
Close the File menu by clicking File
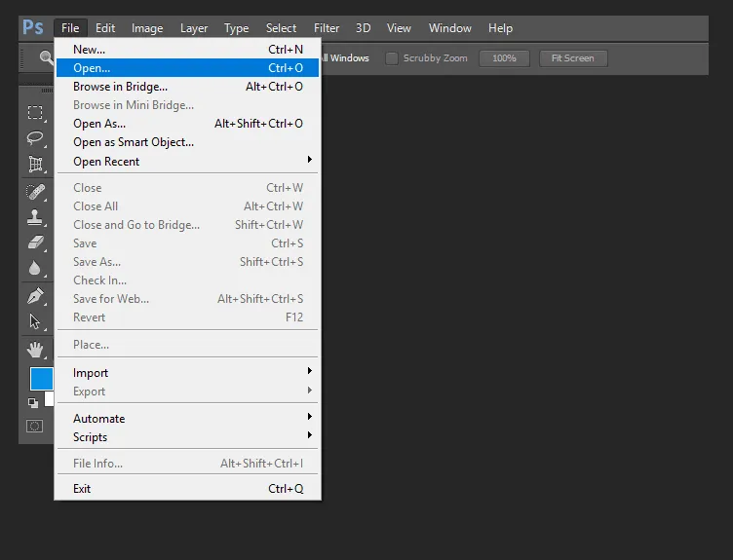(70, 28)
